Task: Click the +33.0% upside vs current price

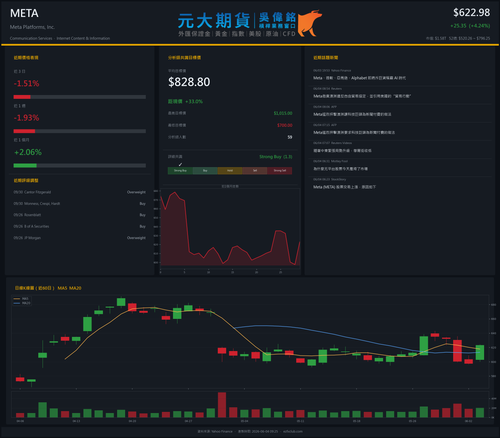Action: click(x=185, y=101)
